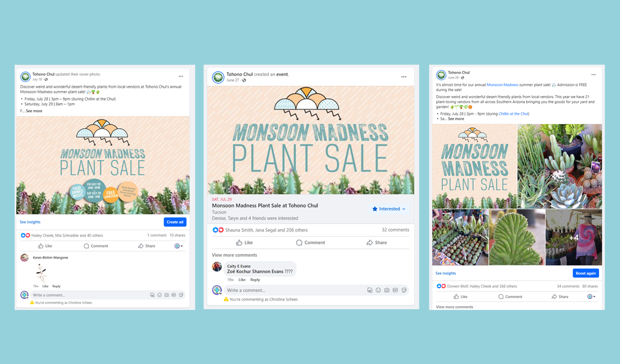
Task: Like the Monsoon Madness event post
Action: [244, 243]
